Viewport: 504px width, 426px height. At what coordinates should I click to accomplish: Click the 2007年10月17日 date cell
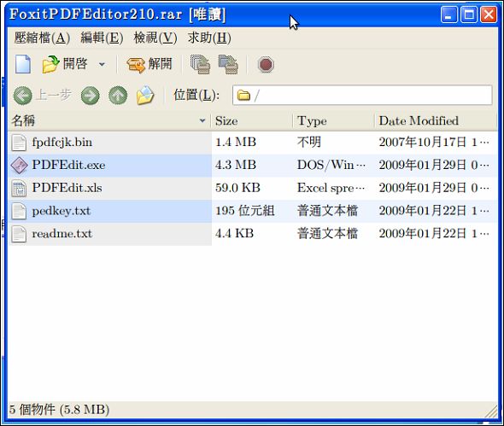434,143
